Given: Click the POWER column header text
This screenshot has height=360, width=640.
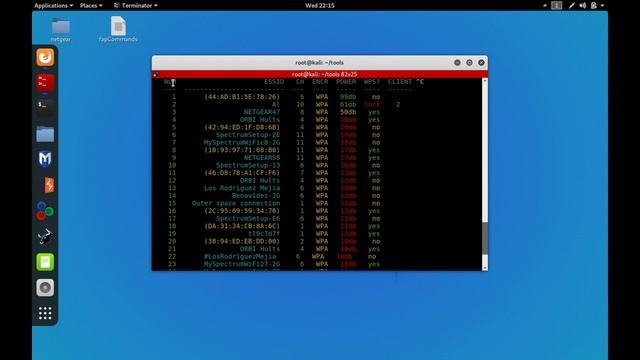Looking at the screenshot, I should click(346, 82).
